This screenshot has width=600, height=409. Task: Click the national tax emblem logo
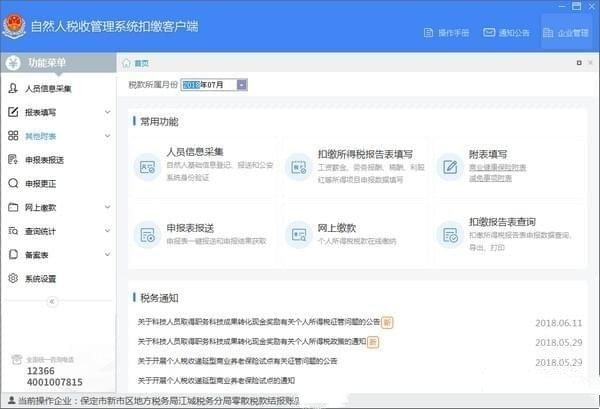[14, 26]
